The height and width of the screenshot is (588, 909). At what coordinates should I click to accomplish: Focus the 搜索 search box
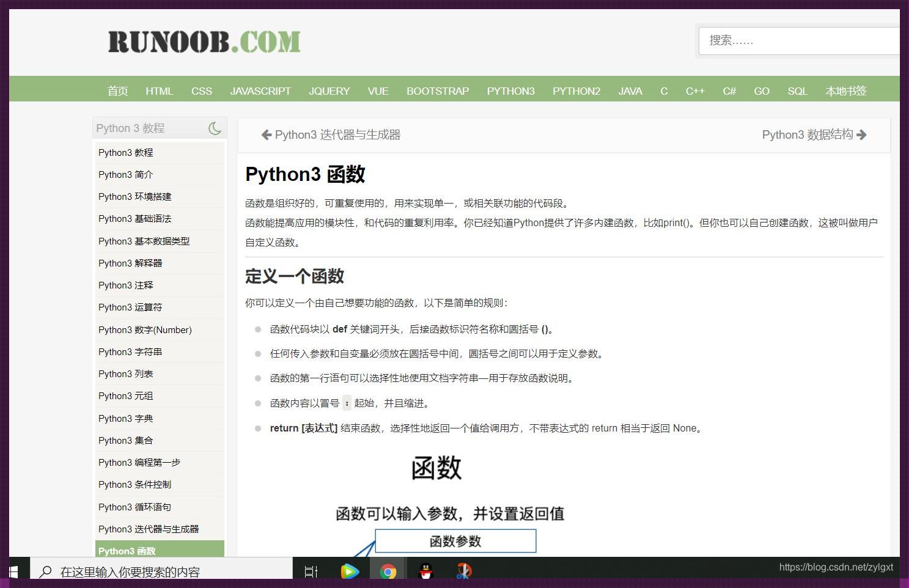pyautogui.click(x=799, y=40)
